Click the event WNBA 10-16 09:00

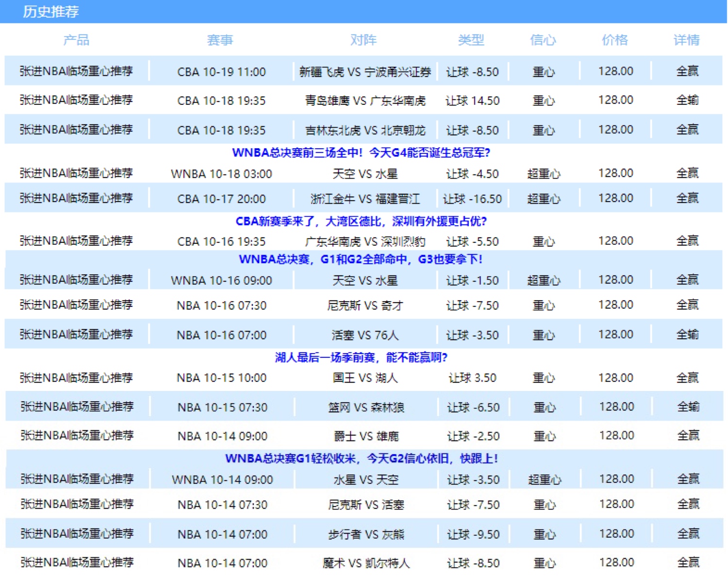tap(221, 280)
